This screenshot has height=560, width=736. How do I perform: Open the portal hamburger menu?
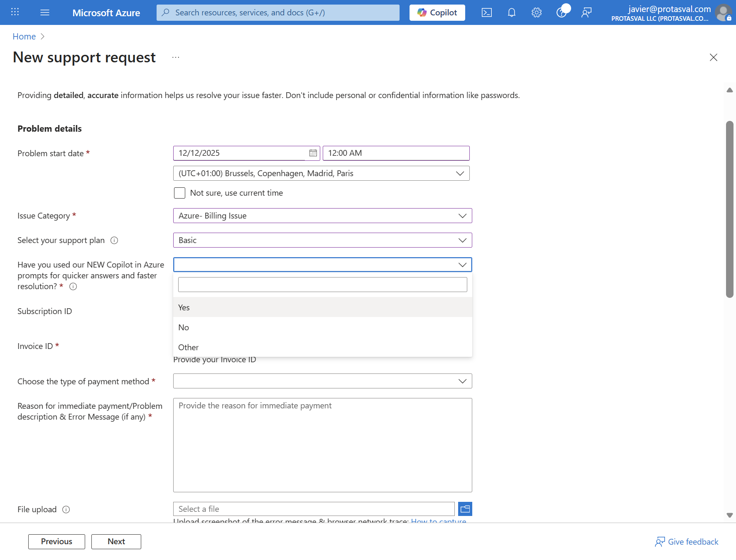[x=45, y=12]
